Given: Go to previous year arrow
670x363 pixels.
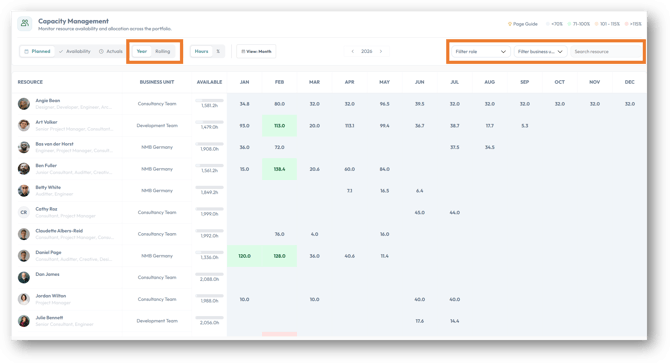Looking at the screenshot, I should (x=353, y=51).
